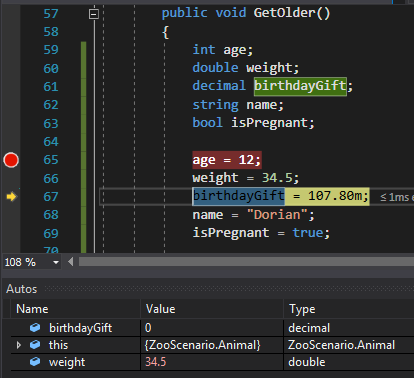Click the 'isPregnant' declaration on line 63
The width and height of the screenshot is (414, 378).
tap(269, 123)
